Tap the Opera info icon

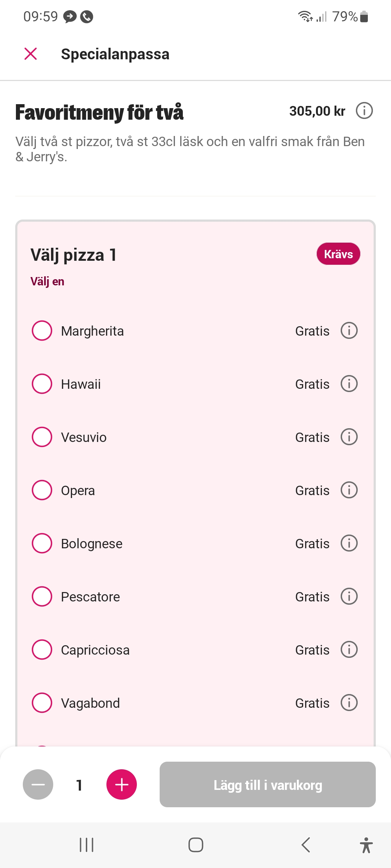coord(349,490)
